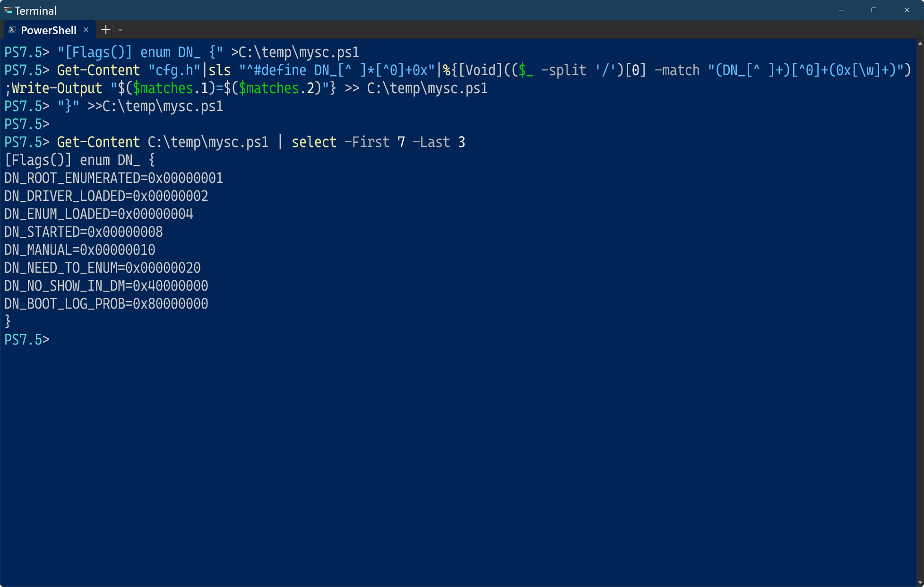Click the scrollbar down arrow

click(x=919, y=582)
